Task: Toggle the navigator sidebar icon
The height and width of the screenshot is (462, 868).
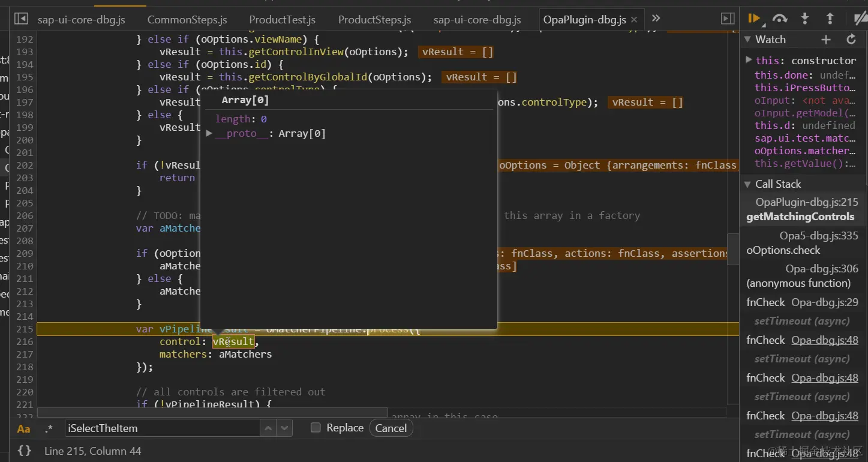Action: [21, 19]
